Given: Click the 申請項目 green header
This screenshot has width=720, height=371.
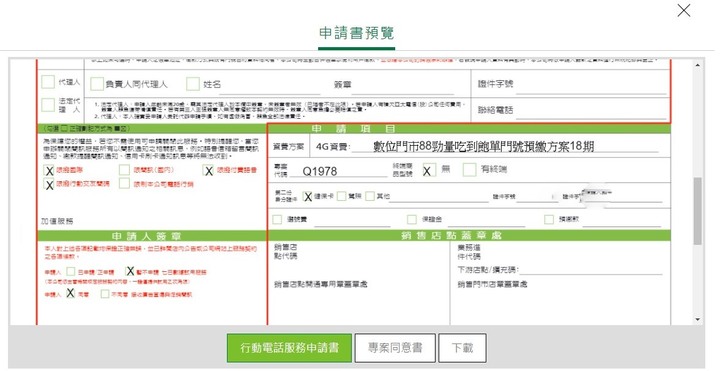Looking at the screenshot, I should [469, 129].
